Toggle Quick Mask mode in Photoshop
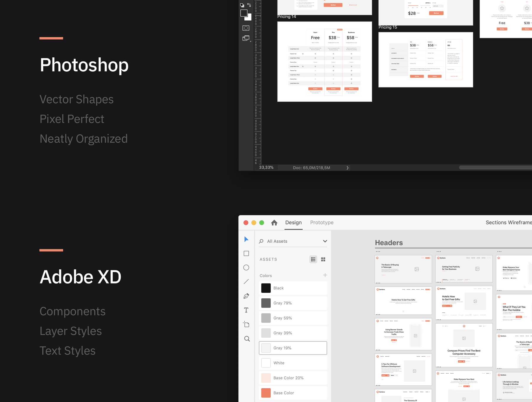This screenshot has height=402, width=532. (246, 28)
